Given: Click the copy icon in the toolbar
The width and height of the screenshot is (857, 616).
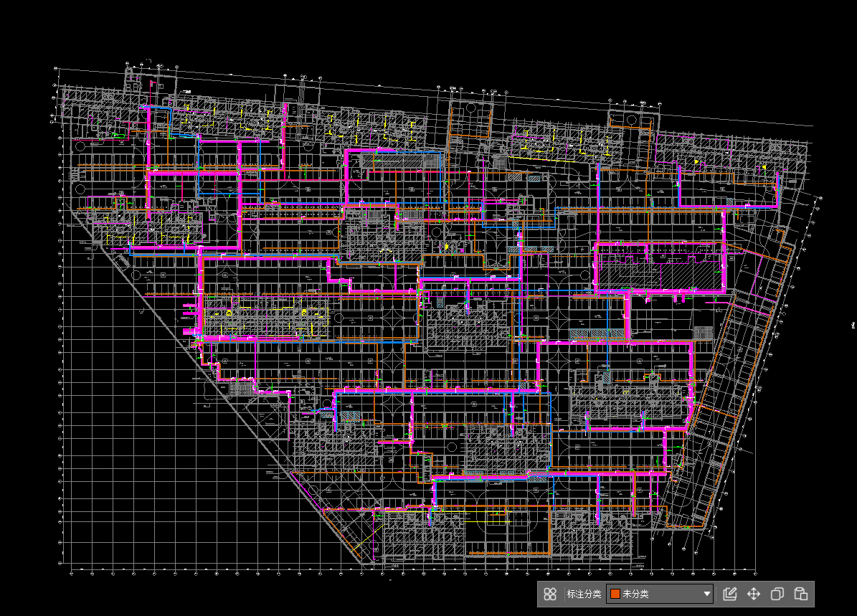Looking at the screenshot, I should click(777, 594).
